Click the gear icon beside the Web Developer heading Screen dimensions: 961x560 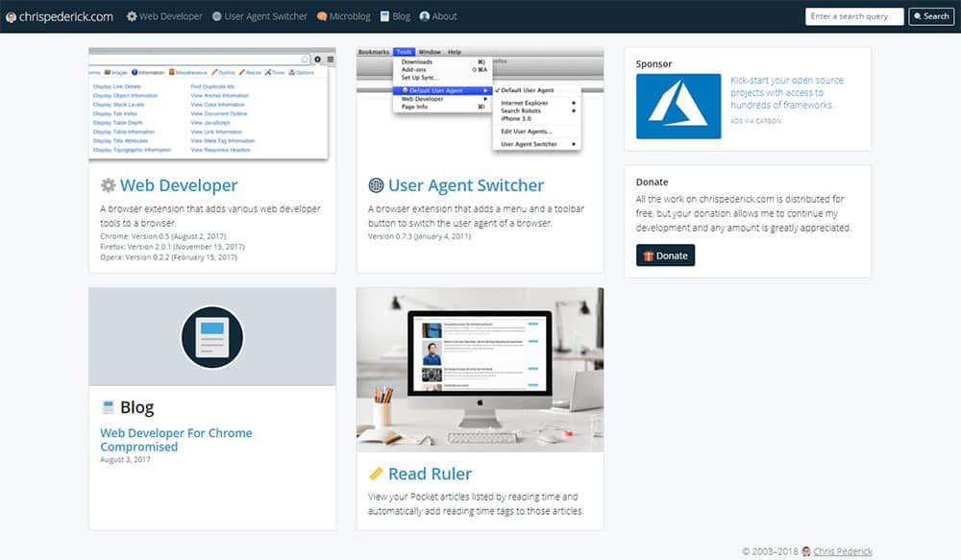point(108,185)
